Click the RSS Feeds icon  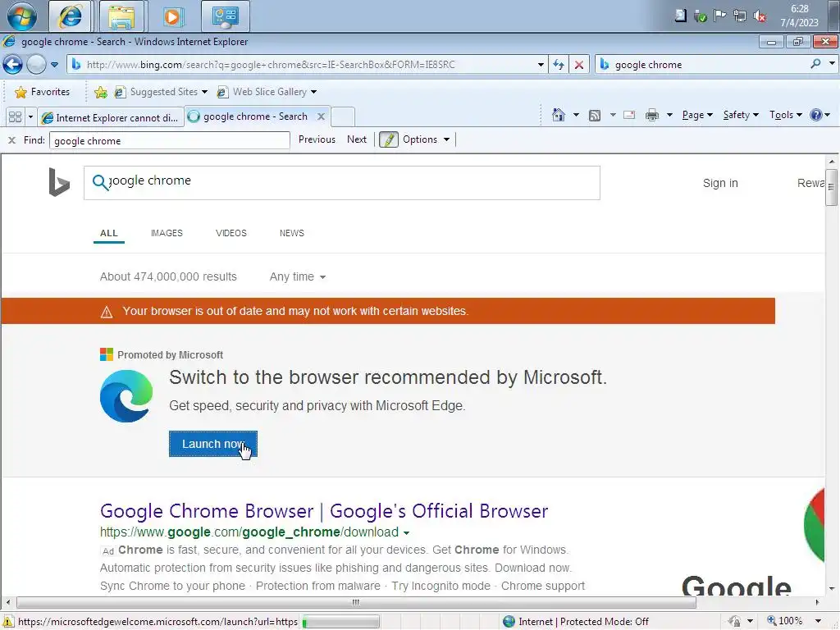(x=594, y=115)
